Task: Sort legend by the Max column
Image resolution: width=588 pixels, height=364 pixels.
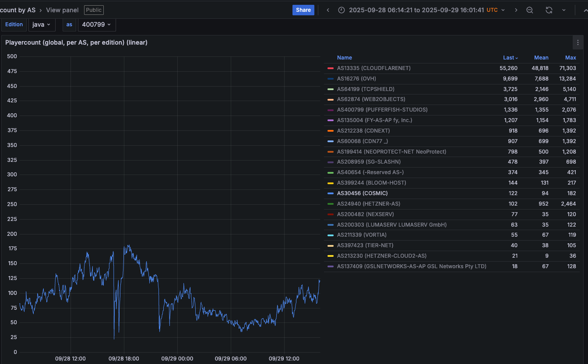Action: click(570, 58)
